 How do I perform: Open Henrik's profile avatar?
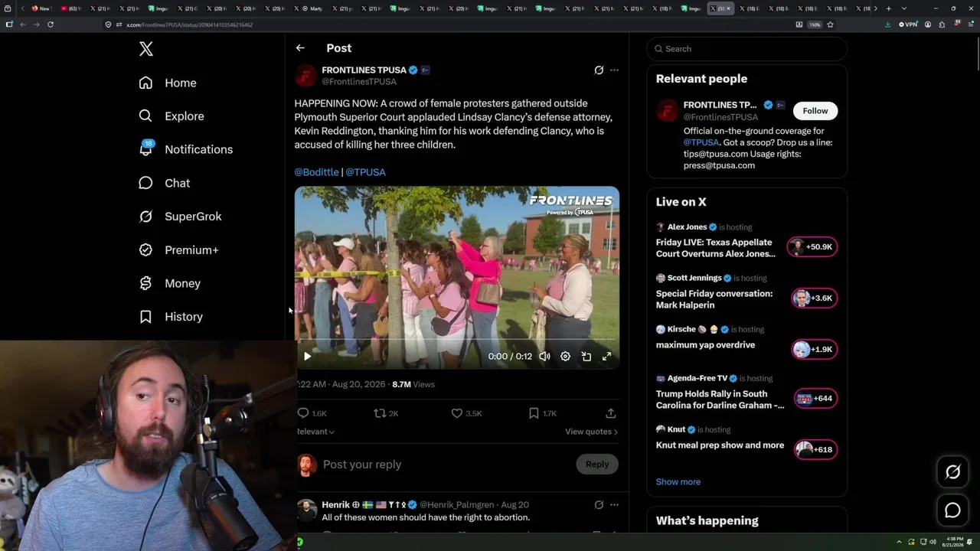point(306,510)
